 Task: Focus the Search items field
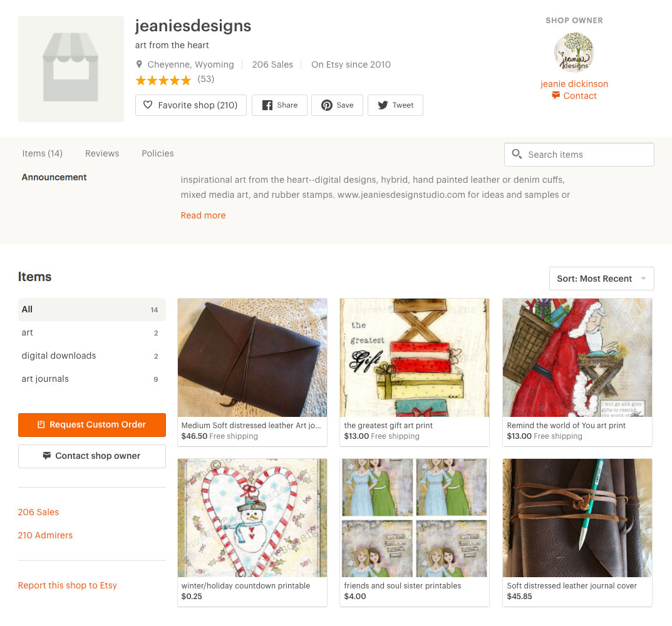pos(579,155)
